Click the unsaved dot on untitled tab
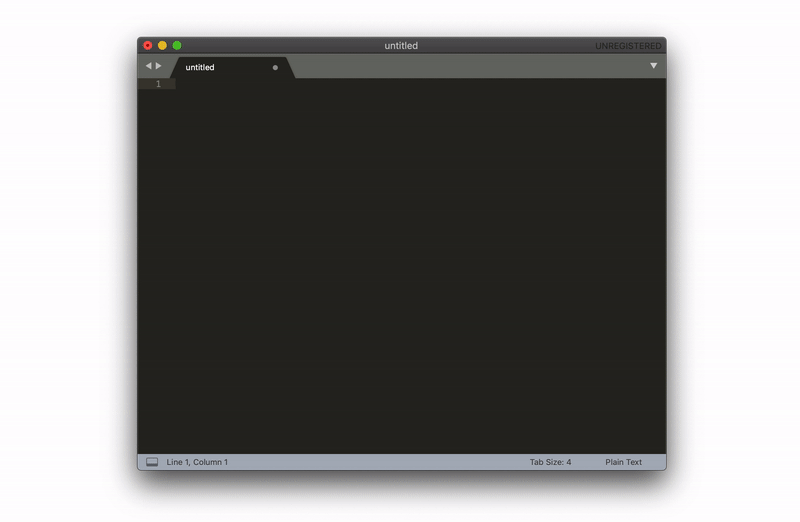Viewport: 800px width, 522px height. pos(275,67)
